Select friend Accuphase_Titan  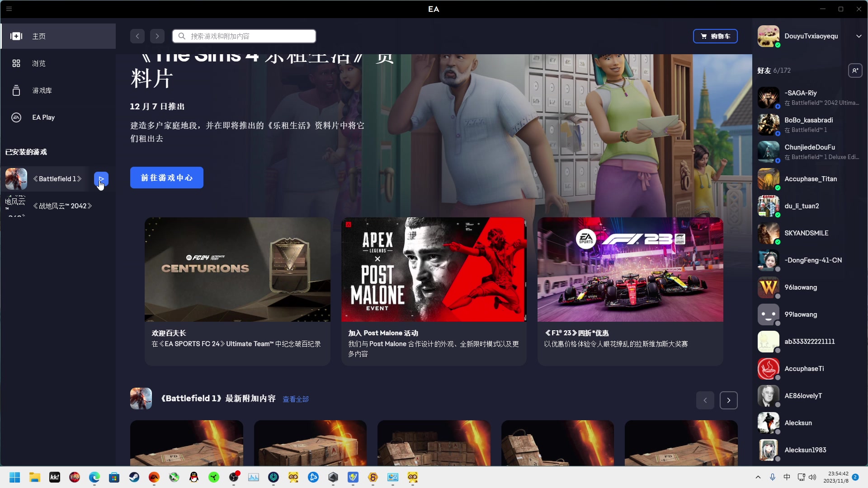click(810, 179)
